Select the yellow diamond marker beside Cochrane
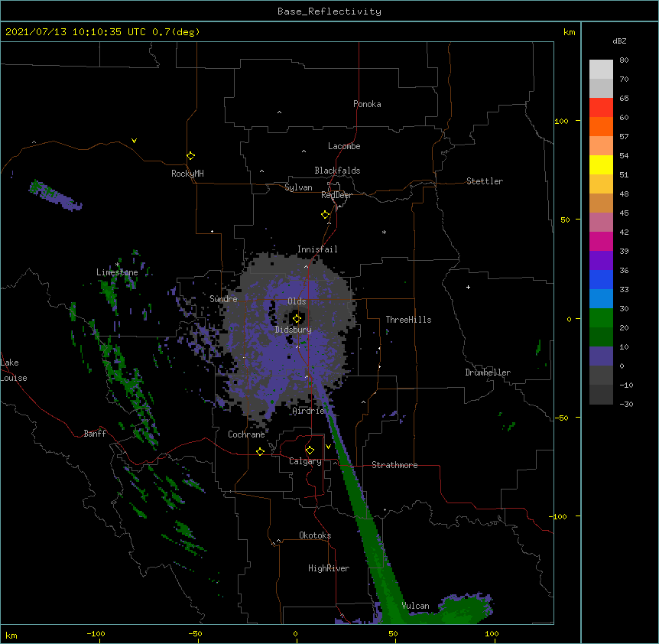 pos(260,451)
